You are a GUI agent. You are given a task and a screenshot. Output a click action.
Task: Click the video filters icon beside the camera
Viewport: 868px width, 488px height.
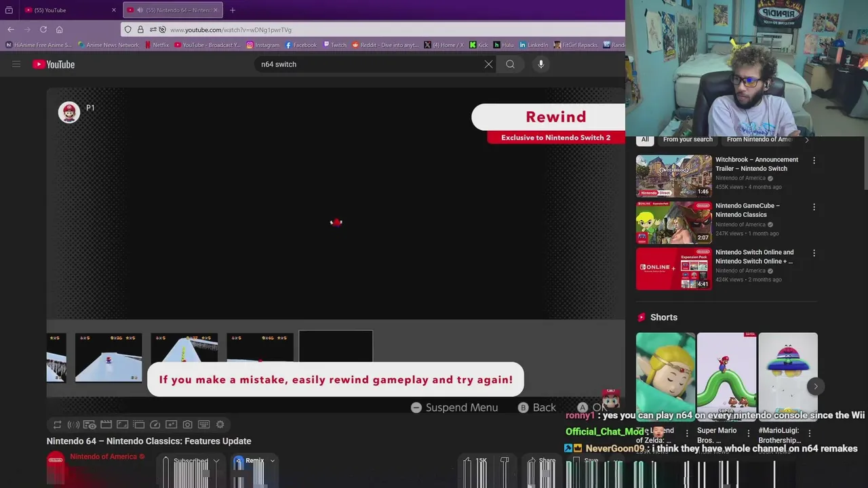point(171,424)
